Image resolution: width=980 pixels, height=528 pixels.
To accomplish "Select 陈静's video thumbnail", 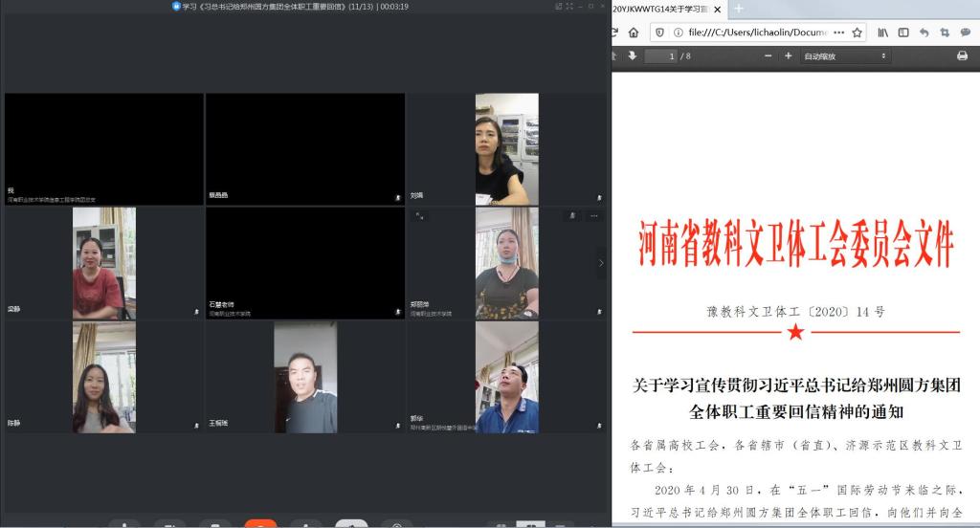I will coord(104,378).
